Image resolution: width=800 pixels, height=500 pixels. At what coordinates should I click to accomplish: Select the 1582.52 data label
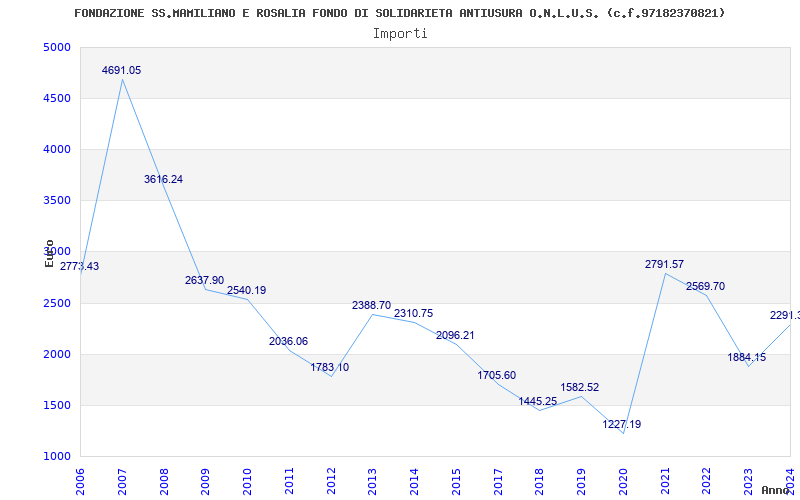pyautogui.click(x=580, y=387)
